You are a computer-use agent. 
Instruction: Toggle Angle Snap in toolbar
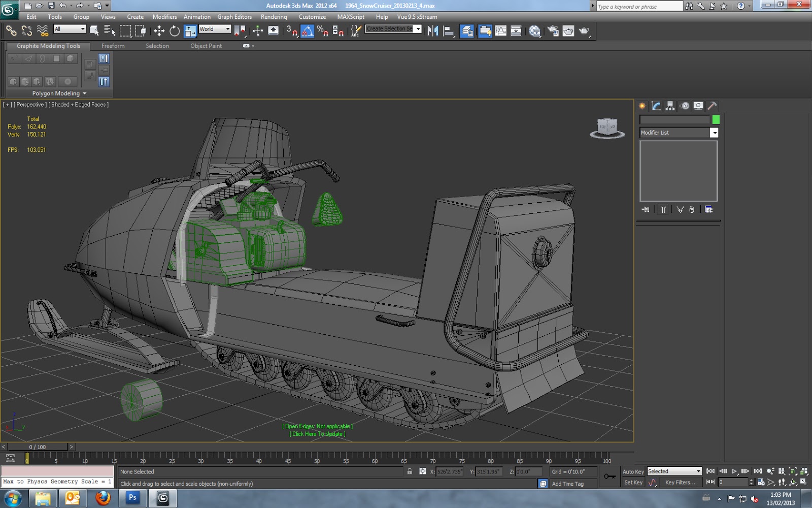point(307,31)
